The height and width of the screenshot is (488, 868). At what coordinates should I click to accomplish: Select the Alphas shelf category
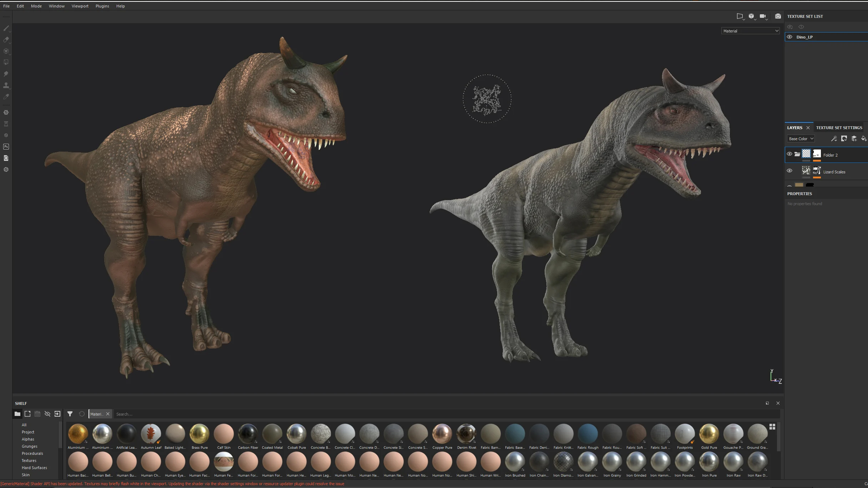pyautogui.click(x=28, y=439)
